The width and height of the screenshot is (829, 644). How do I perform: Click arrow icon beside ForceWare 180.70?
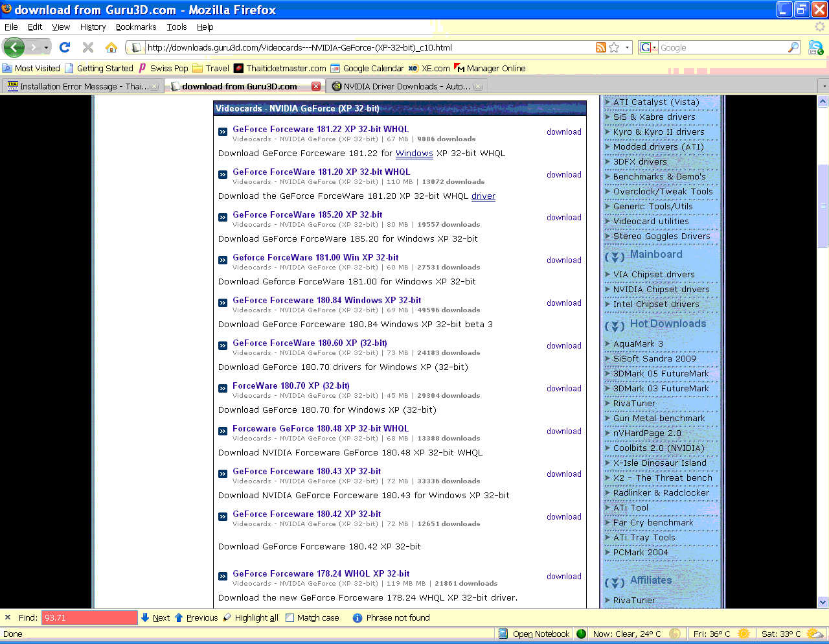(223, 388)
